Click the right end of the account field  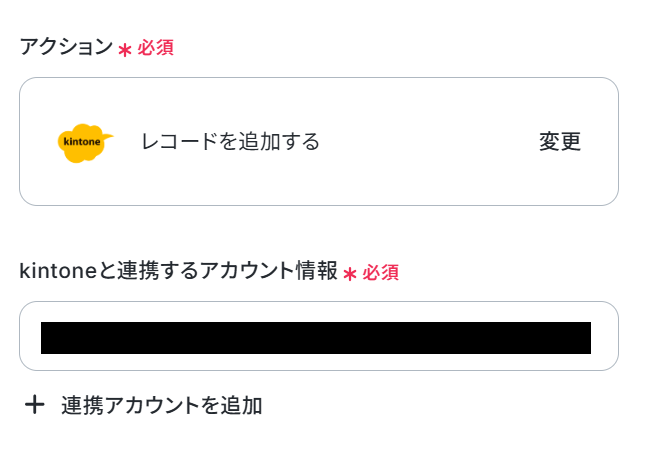click(x=604, y=336)
